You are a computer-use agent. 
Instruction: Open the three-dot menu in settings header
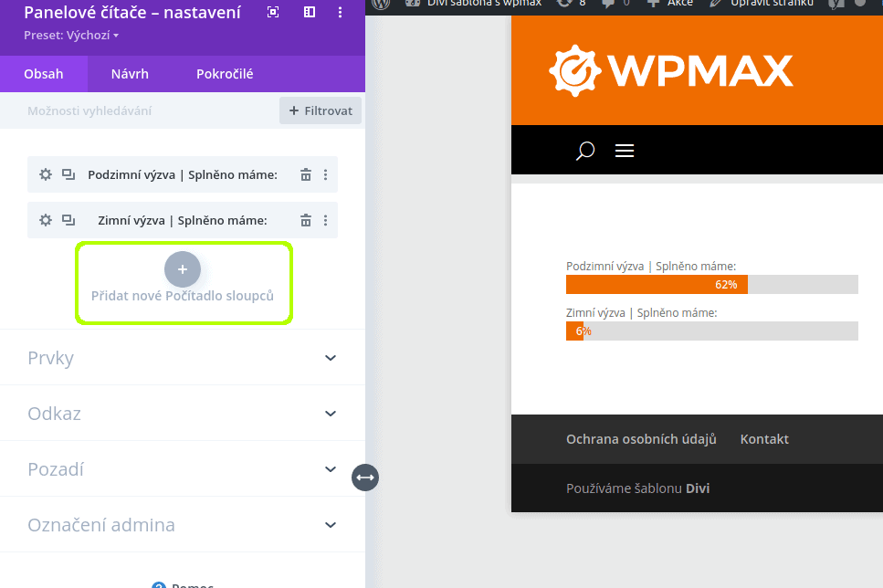click(x=340, y=12)
